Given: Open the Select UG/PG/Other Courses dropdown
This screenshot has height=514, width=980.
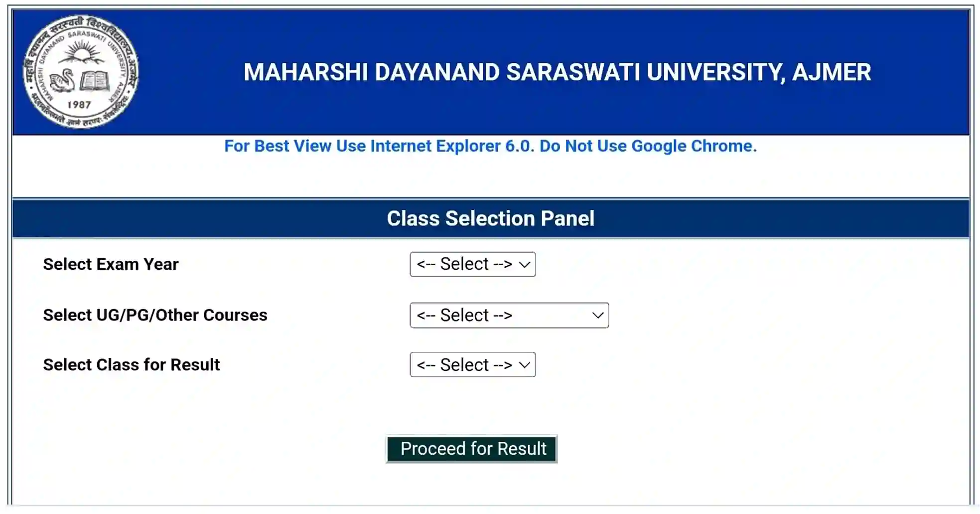Looking at the screenshot, I should pos(509,315).
